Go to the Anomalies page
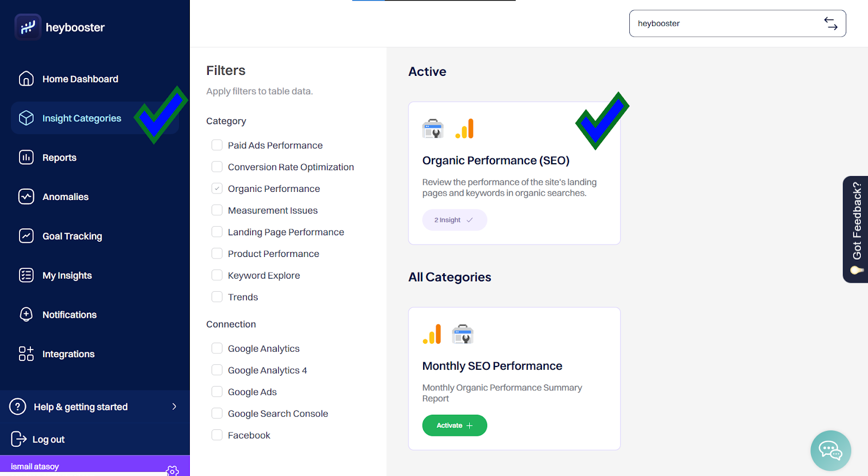868x476 pixels. (x=65, y=197)
